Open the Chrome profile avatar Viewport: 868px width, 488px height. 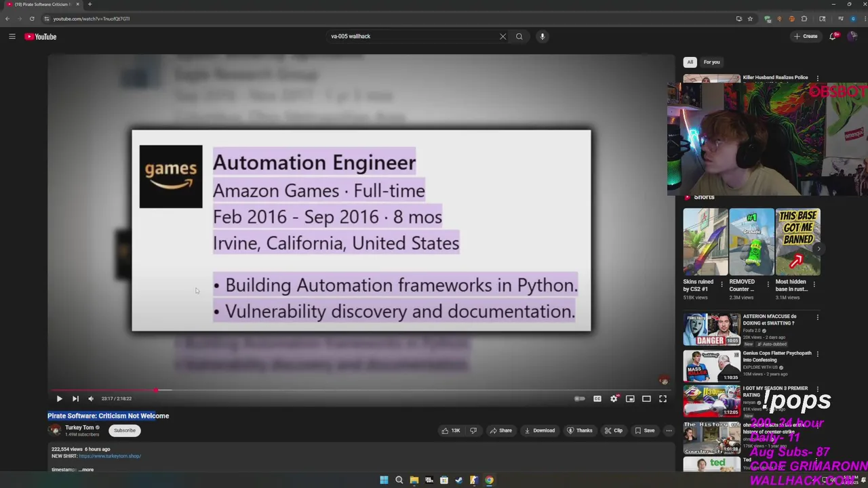853,19
